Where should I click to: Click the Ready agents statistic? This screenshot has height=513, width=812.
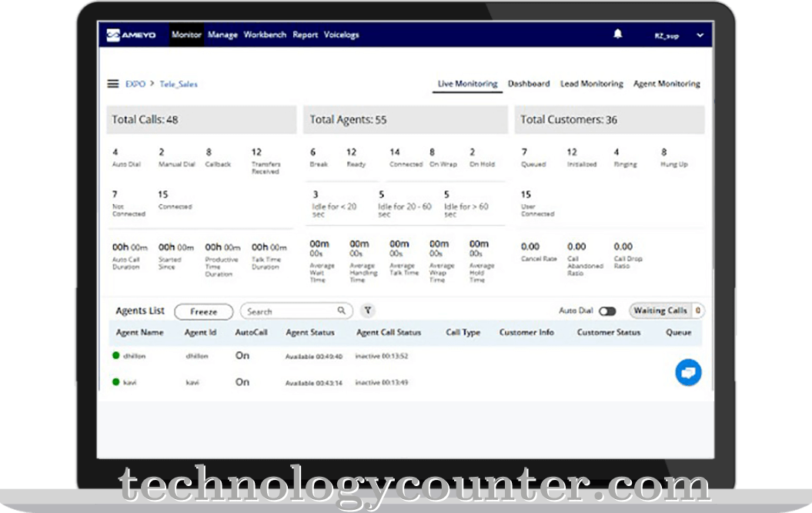[x=356, y=158]
